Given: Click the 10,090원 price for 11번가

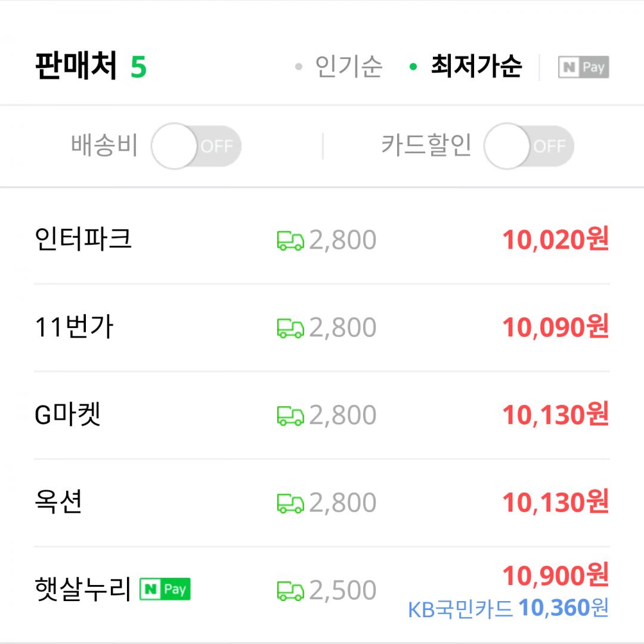Looking at the screenshot, I should coord(555,327).
